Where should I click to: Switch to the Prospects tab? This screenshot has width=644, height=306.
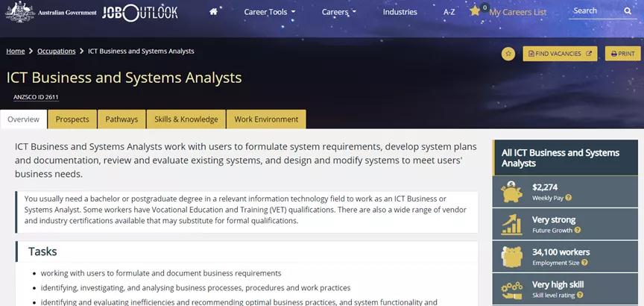click(72, 119)
